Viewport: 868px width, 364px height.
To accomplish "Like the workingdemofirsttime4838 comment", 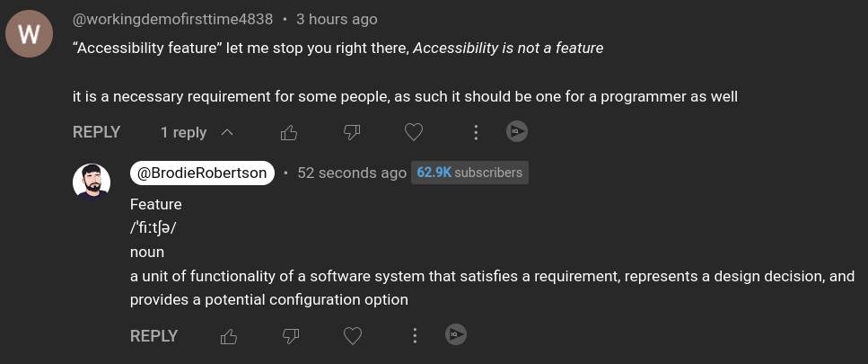I will [x=288, y=133].
